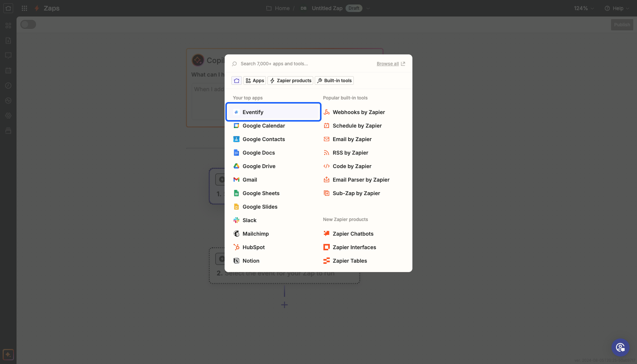Viewport: 637px width, 364px height.
Task: Open the activity pulse icon in sidebar
Action: click(8, 101)
